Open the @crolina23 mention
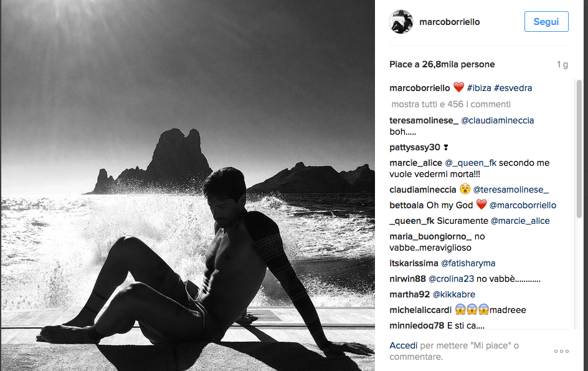This screenshot has width=588, height=371. point(451,279)
